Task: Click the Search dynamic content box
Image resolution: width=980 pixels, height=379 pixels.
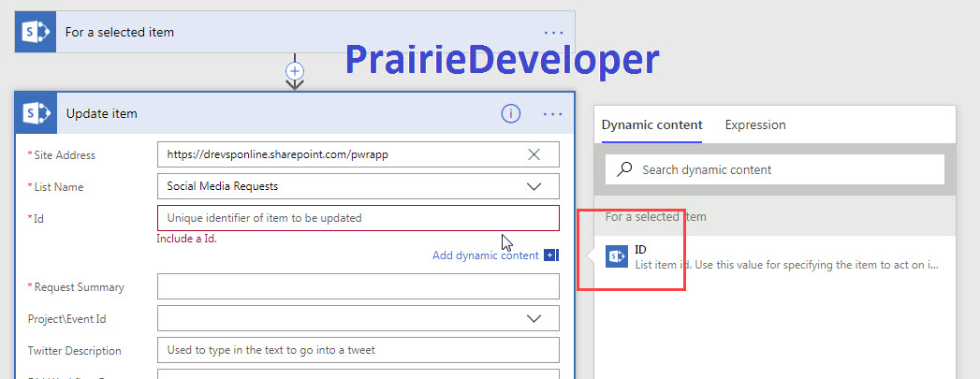Action: 774,169
